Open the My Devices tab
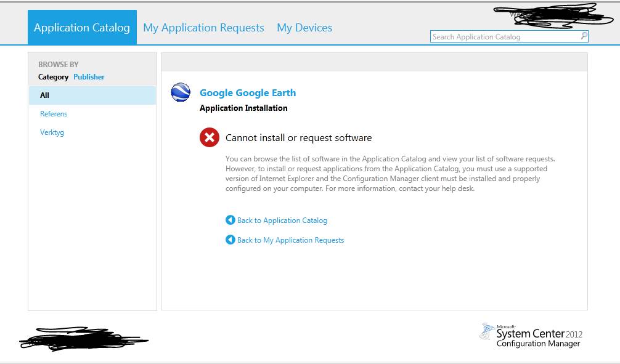Viewport: 620px width, 364px height. pos(304,28)
